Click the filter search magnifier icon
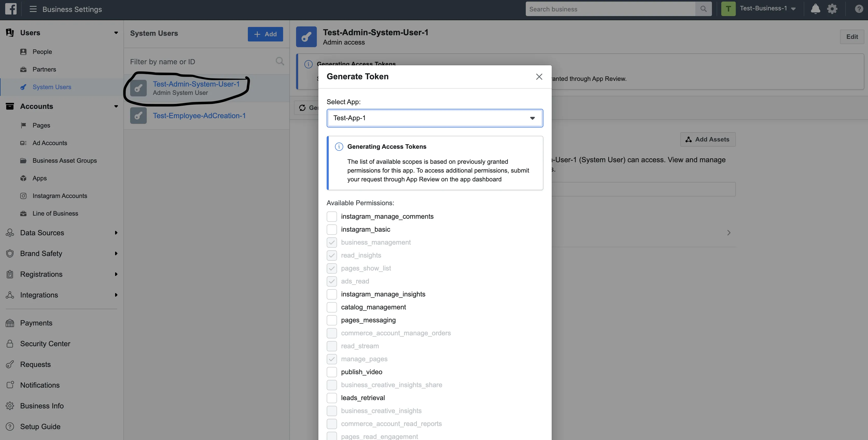868x440 pixels. tap(280, 61)
